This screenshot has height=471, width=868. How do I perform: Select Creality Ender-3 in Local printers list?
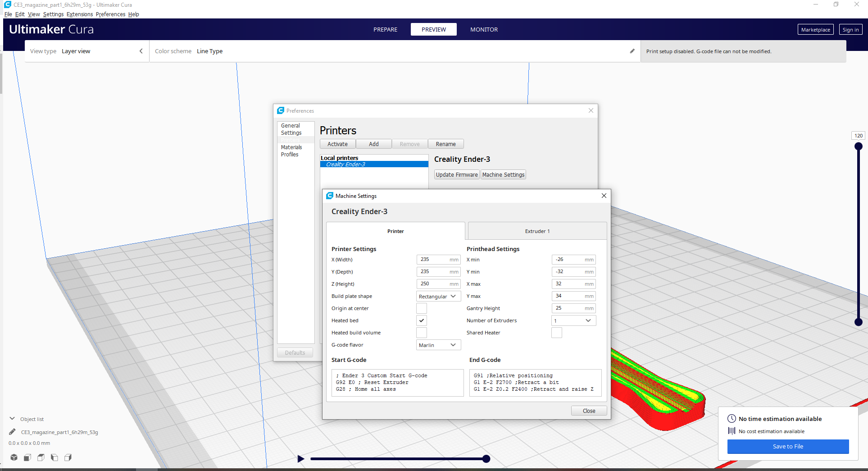click(x=374, y=165)
